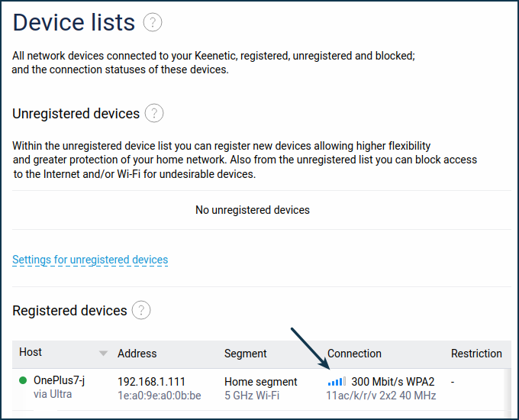519x420 pixels.
Task: Click '300 Mbit/s WPA2' connection speed
Action: click(393, 382)
